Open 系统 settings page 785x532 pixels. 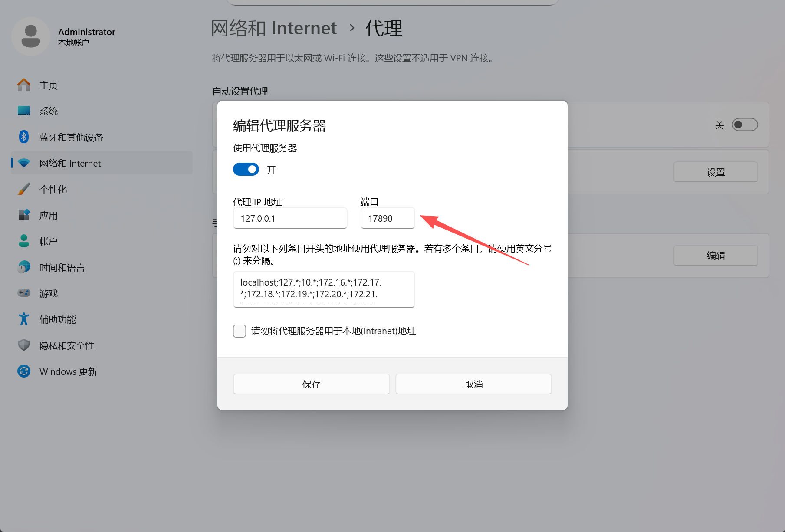[x=102, y=111]
